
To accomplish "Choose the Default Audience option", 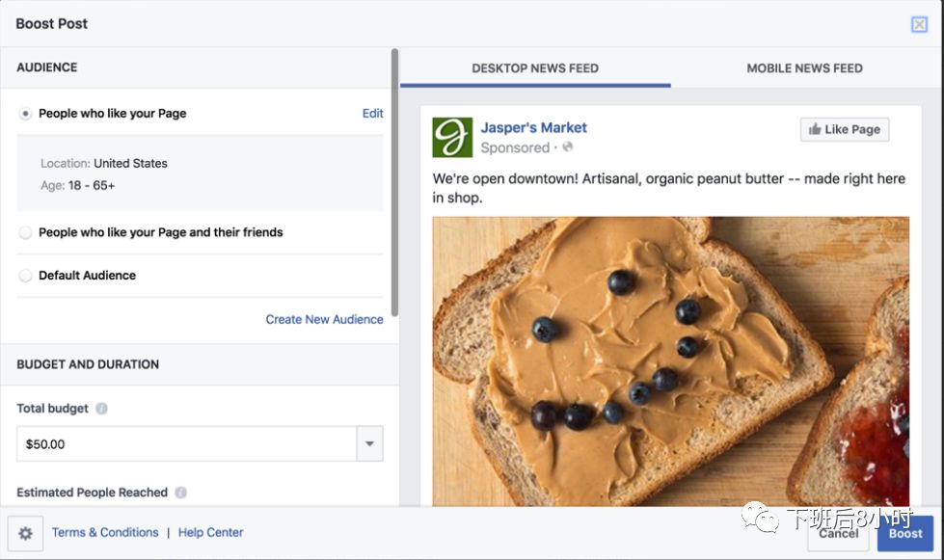I will (26, 276).
